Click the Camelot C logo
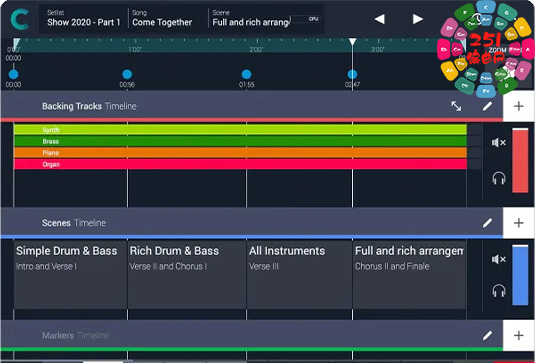The height and width of the screenshot is (363, 535). point(19,19)
